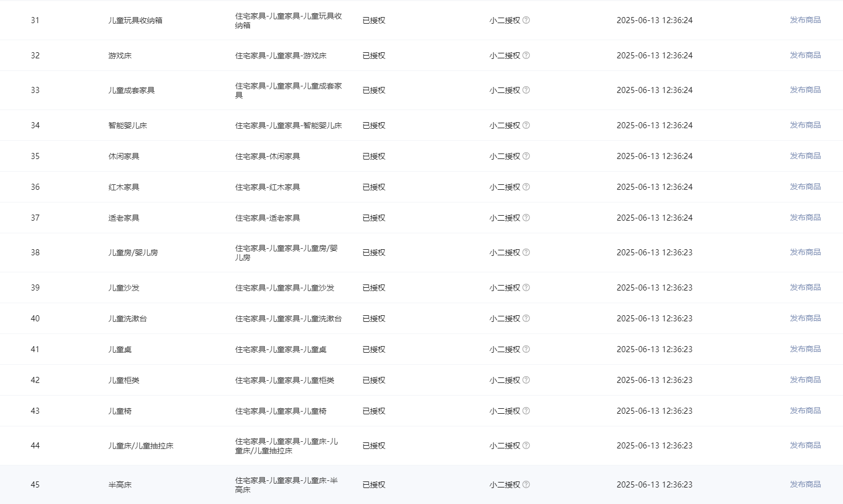Click help icon beside 小二授权 in row 31
Viewport: 843px width, 504px height.
pyautogui.click(x=526, y=20)
